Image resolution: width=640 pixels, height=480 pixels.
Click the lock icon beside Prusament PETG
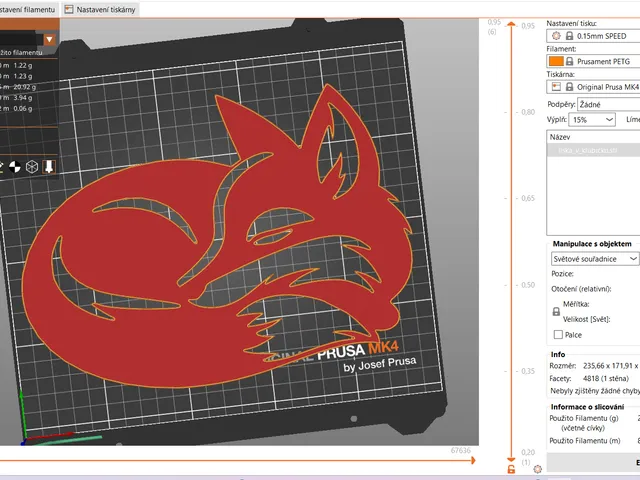coord(569,61)
